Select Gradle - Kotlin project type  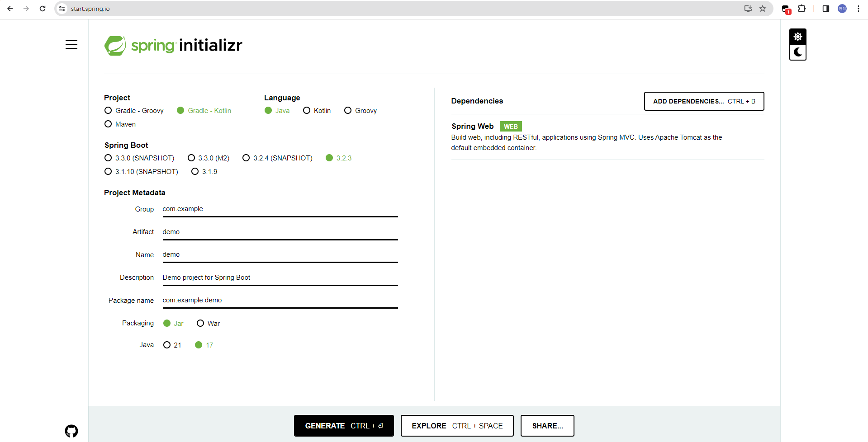click(204, 111)
